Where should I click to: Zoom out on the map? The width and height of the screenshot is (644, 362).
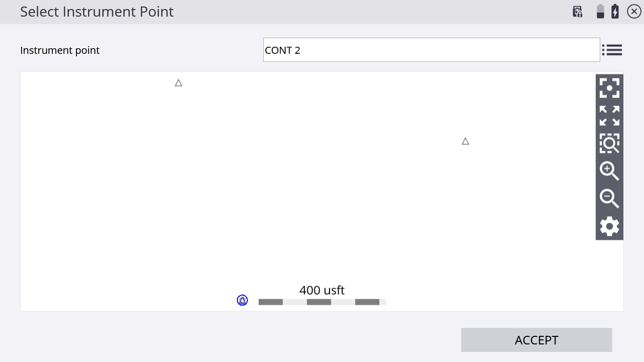(609, 199)
